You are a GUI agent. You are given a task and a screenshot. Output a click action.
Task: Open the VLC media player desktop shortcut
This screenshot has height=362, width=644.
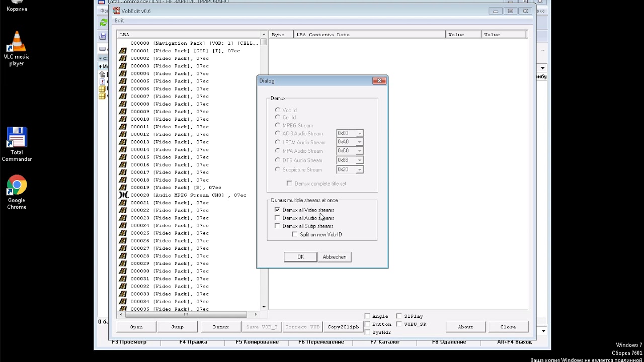(17, 48)
